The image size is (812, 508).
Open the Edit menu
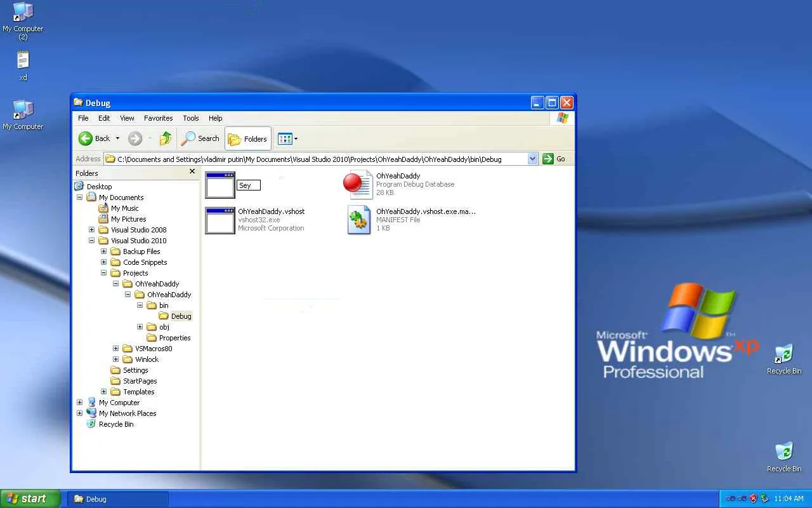104,118
